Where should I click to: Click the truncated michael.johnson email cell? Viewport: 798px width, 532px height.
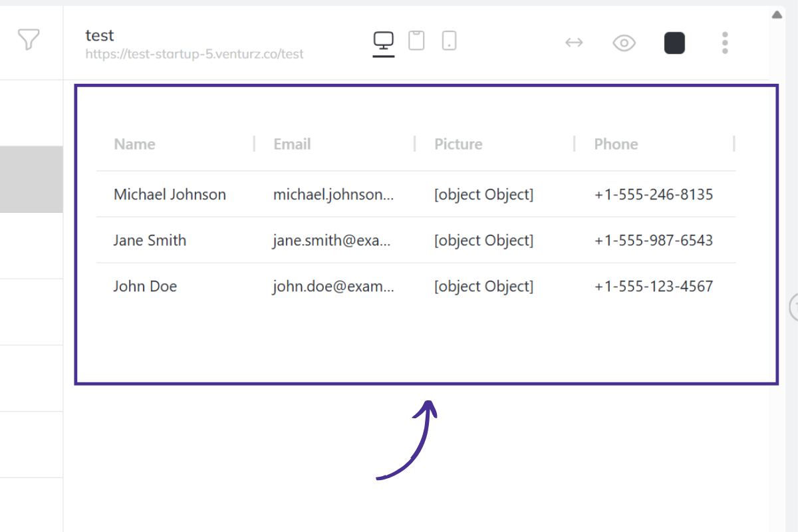point(333,195)
